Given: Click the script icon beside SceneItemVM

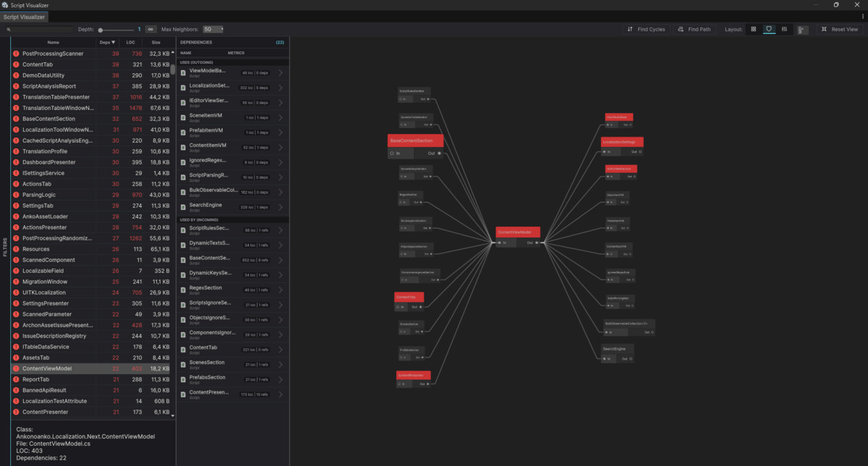Looking at the screenshot, I should 183,117.
